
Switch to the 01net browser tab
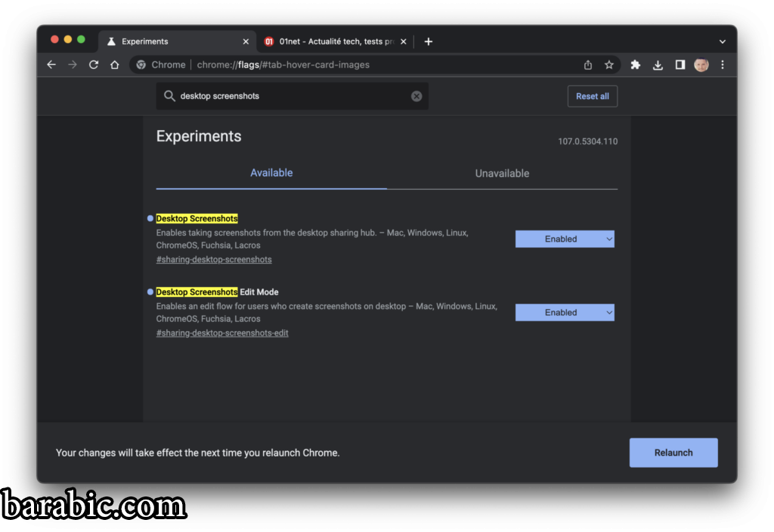click(x=333, y=42)
